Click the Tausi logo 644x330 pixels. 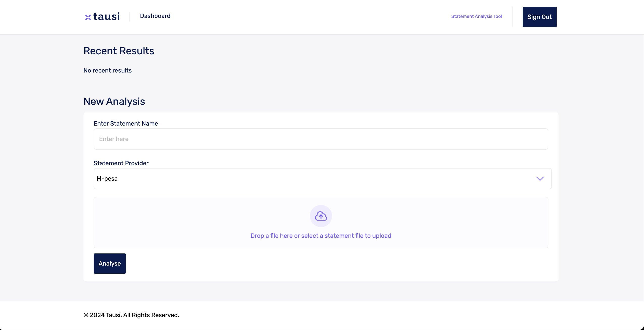(x=102, y=17)
